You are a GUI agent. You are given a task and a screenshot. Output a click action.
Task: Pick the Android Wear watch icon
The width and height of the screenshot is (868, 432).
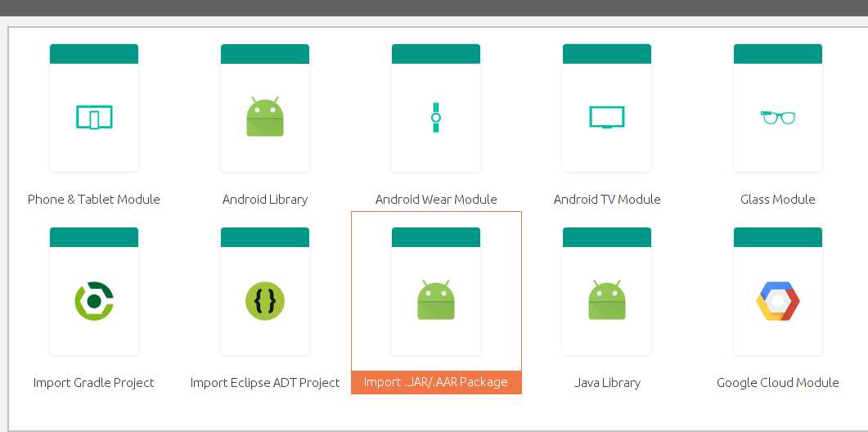pos(436,118)
